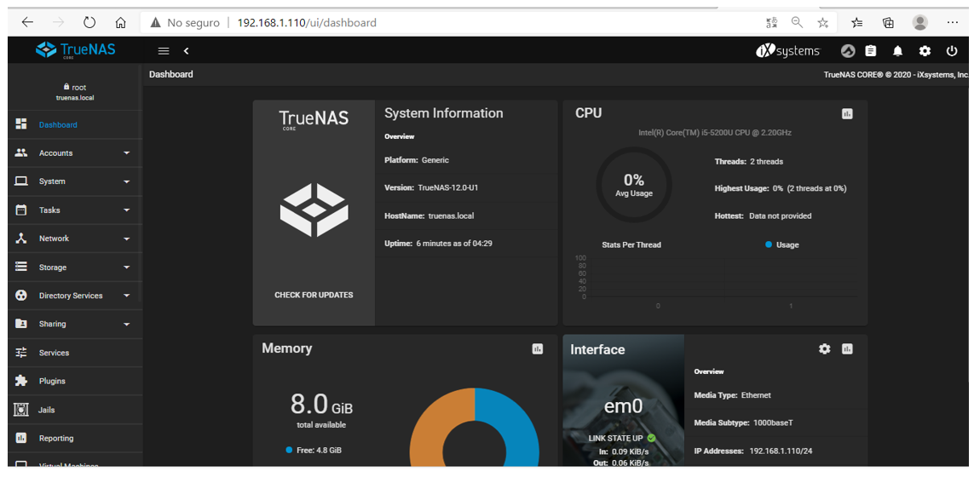Click the browser profile avatar
Screen dimensions: 980x483
pyautogui.click(x=920, y=22)
